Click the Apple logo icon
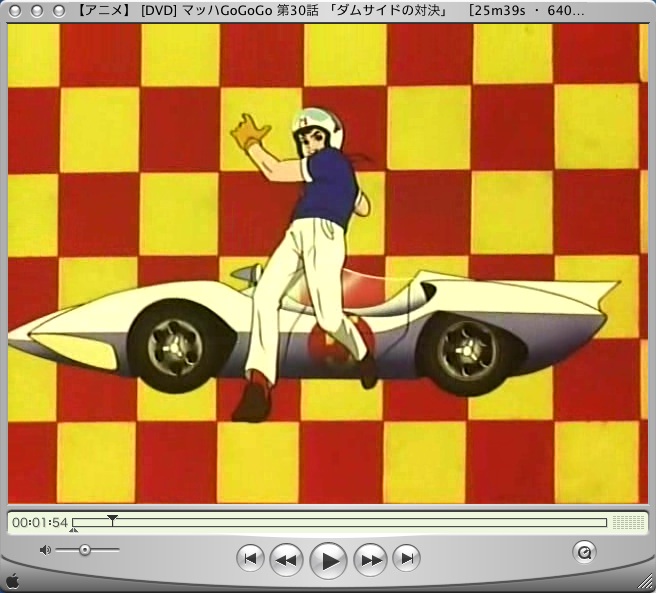Screen dimensions: 656x593 coord(13,581)
